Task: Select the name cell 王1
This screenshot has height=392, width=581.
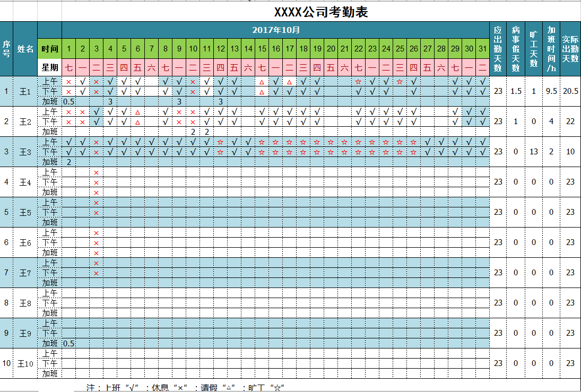Action: coord(25,91)
